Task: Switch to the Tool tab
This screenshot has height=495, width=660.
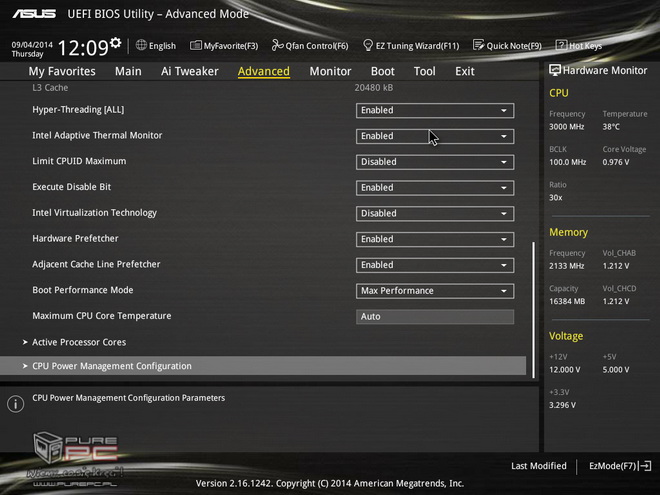Action: tap(425, 71)
